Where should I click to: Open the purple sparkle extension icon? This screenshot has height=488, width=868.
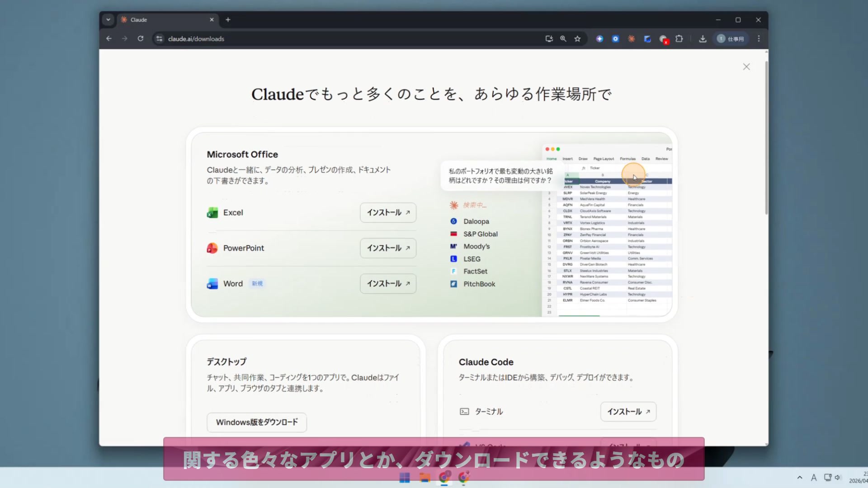pyautogui.click(x=599, y=39)
